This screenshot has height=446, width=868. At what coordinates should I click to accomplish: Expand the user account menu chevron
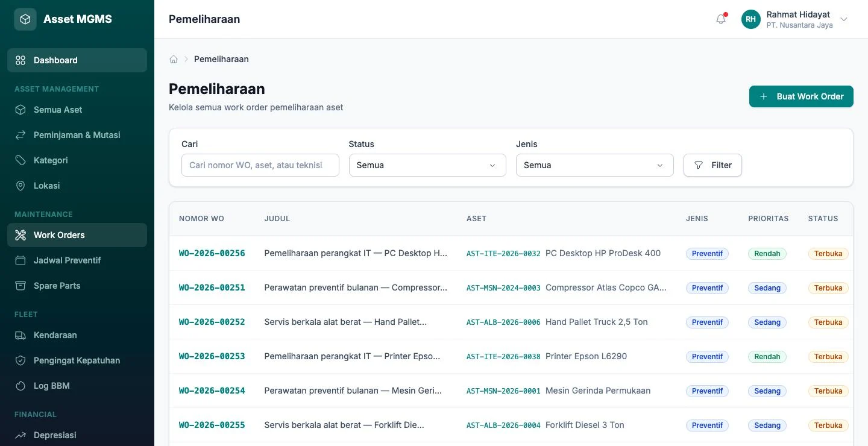[x=844, y=19]
